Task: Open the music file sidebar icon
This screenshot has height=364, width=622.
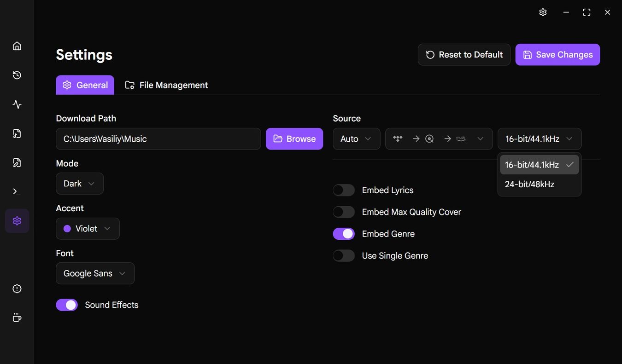Action: (x=17, y=133)
